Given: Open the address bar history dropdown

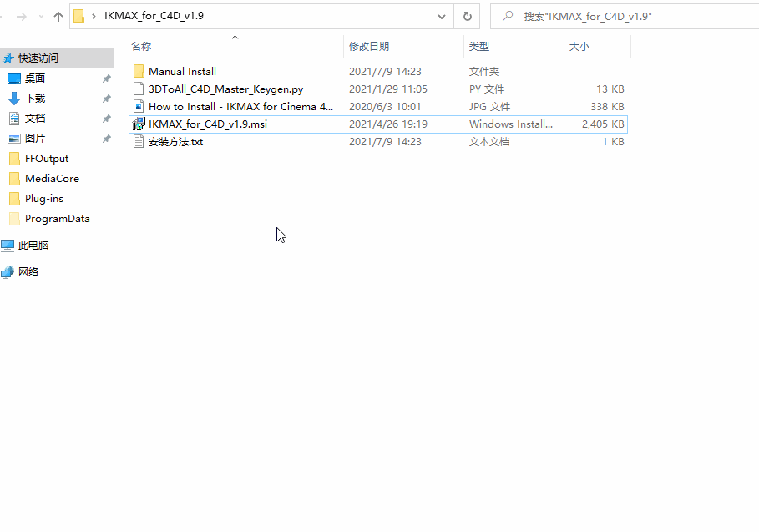Looking at the screenshot, I should [441, 15].
